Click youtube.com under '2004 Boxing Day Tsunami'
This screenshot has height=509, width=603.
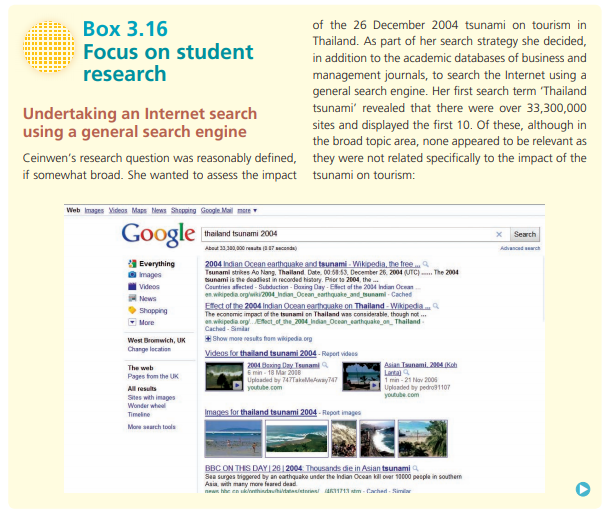coord(265,388)
